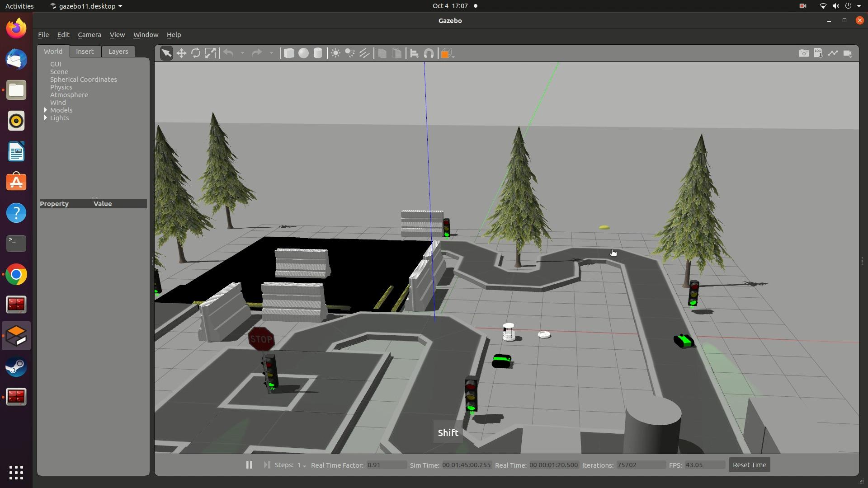
Task: Add a point light
Action: click(335, 53)
